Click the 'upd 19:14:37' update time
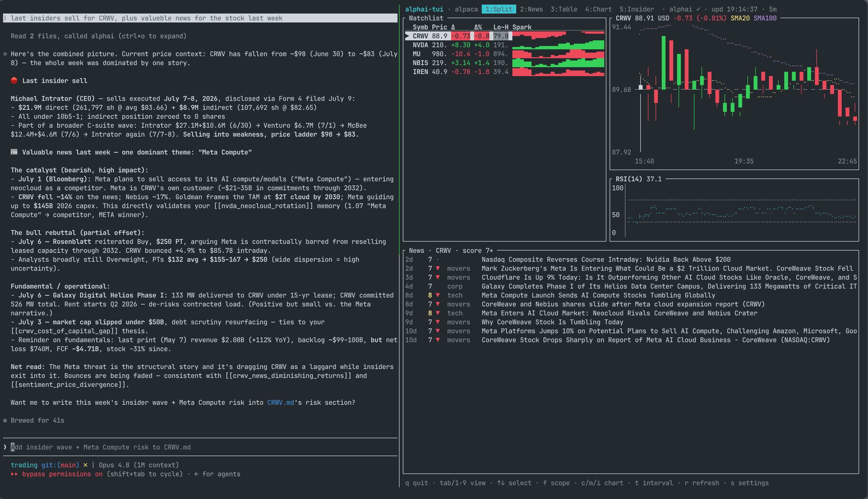868x499 pixels. pyautogui.click(x=734, y=9)
